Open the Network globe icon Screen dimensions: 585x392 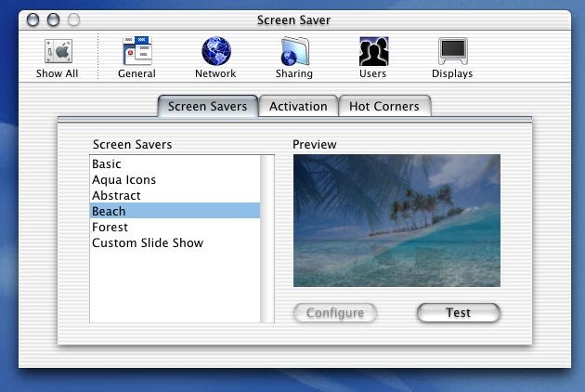pos(216,51)
